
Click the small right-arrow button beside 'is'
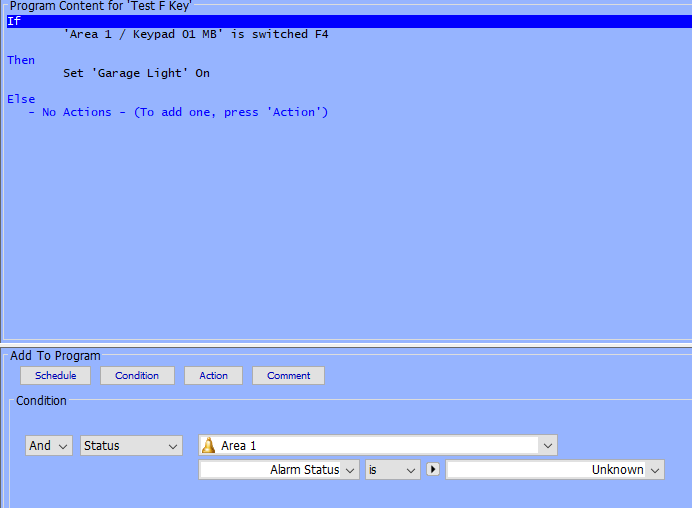pos(433,469)
